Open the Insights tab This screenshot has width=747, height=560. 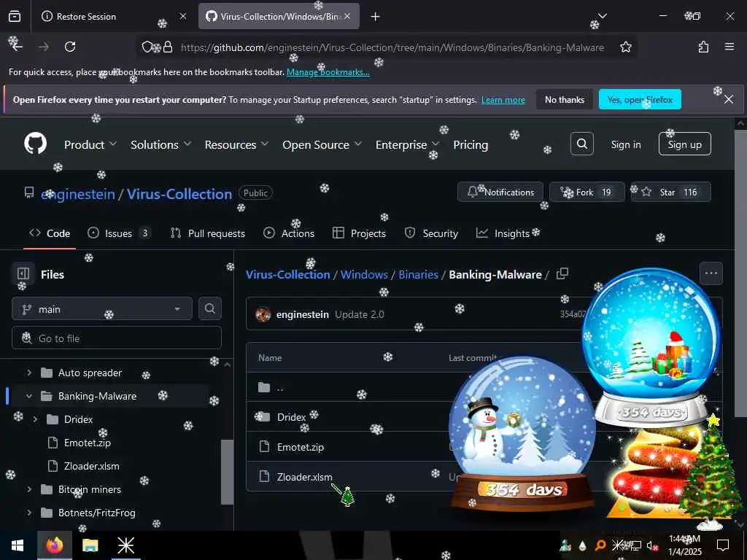point(503,233)
